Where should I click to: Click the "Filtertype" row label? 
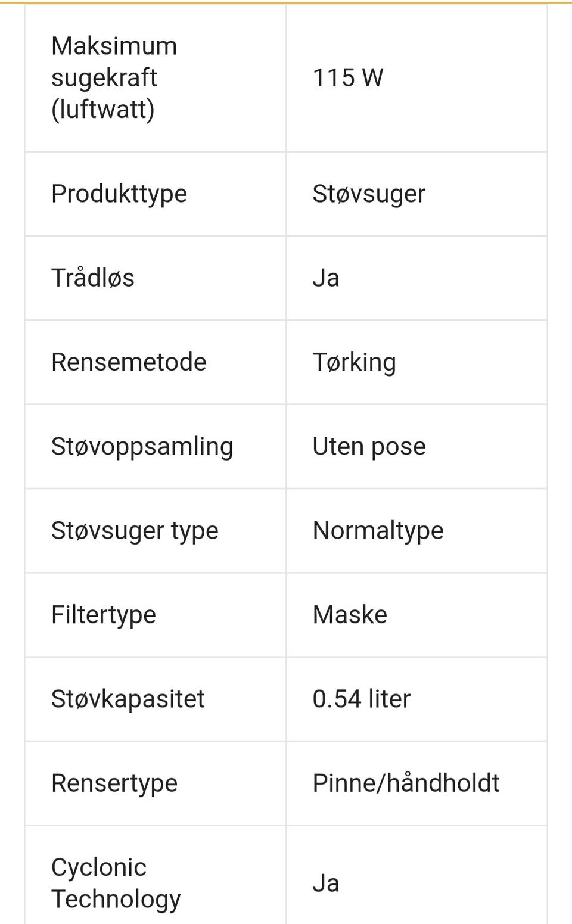click(x=104, y=615)
